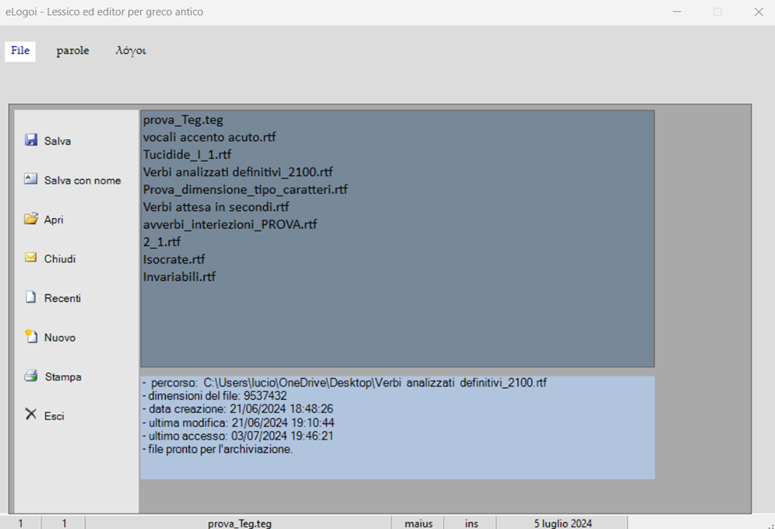775x529 pixels.
Task: Click the Chiudi envelope icon
Action: tap(31, 258)
